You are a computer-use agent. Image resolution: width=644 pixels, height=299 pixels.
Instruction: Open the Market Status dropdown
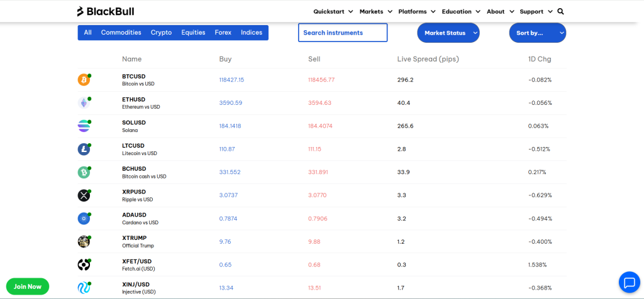[x=448, y=33]
